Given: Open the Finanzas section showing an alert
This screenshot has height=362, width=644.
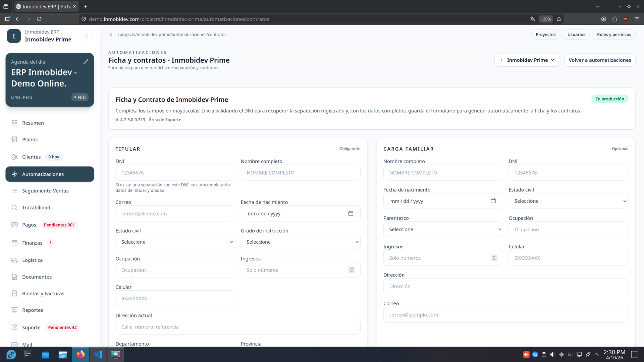Looking at the screenshot, I should (x=32, y=243).
